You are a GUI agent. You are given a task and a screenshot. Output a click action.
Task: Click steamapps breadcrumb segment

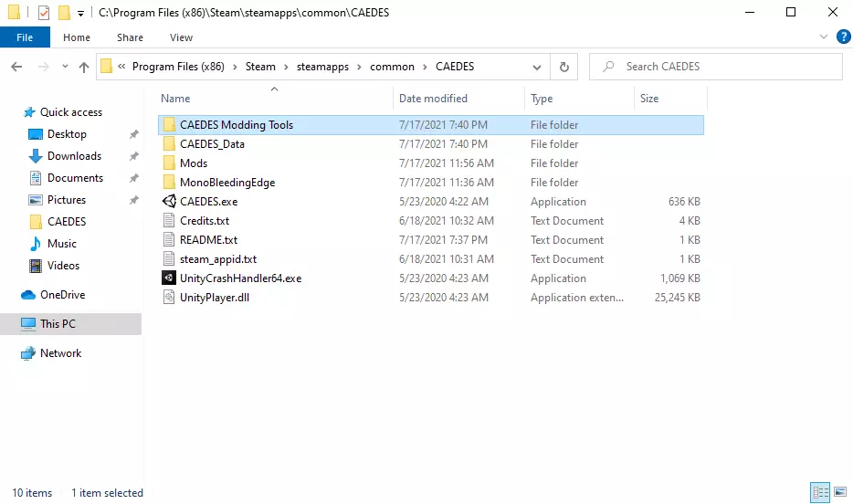(x=322, y=67)
